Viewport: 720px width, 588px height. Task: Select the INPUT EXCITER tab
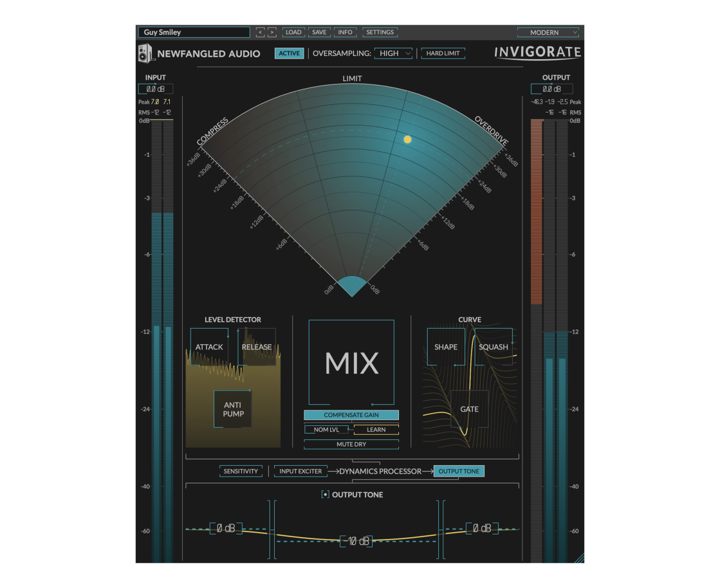(300, 471)
